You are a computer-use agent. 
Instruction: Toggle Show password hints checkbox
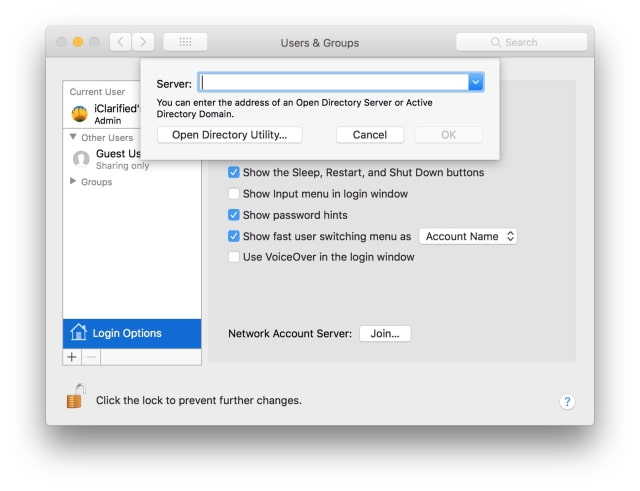233,215
